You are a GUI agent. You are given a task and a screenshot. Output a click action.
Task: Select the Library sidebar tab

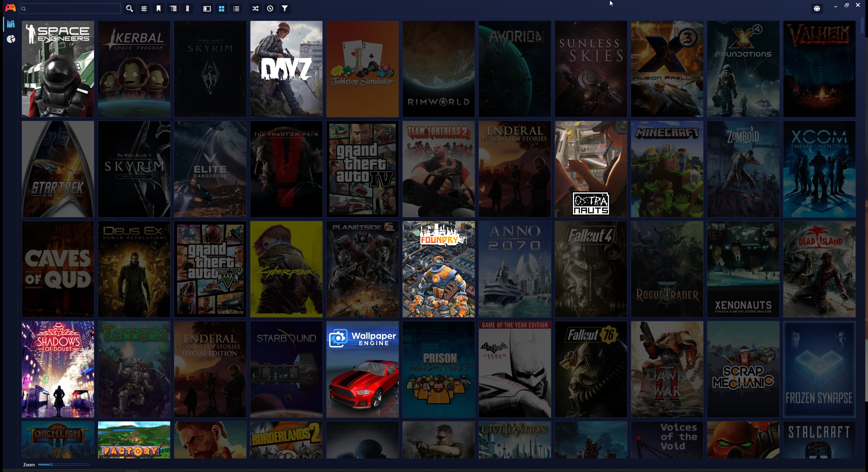[11, 24]
